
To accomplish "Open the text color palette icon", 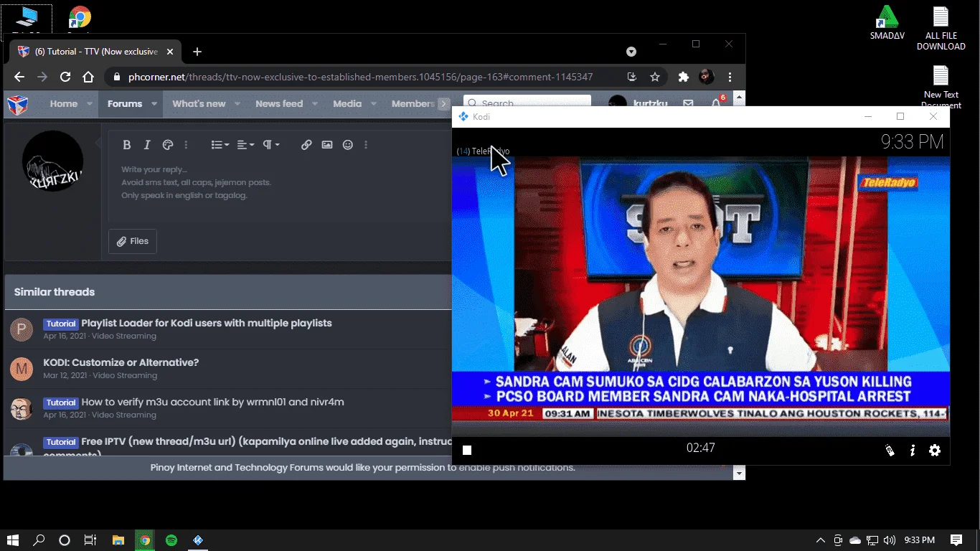I will [168, 145].
